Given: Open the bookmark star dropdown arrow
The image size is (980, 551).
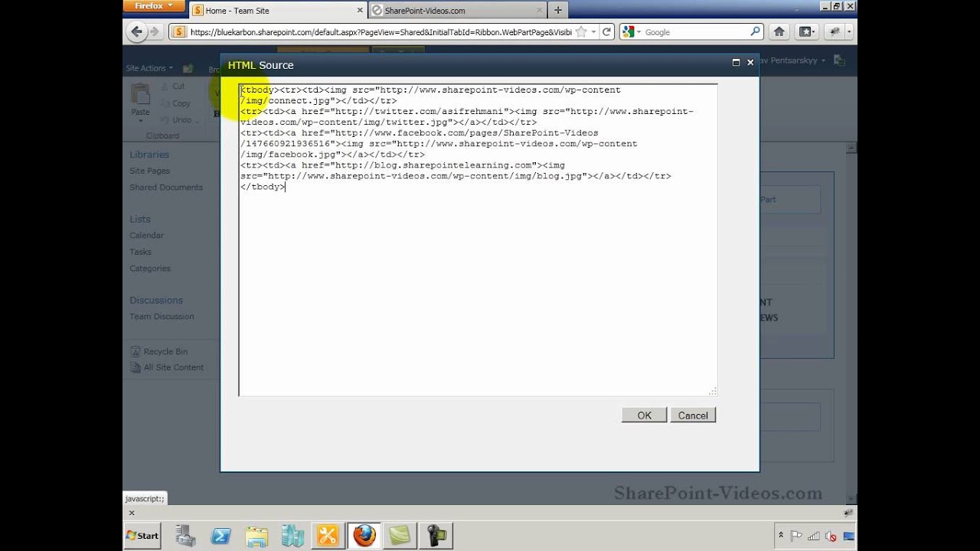Looking at the screenshot, I should [594, 32].
